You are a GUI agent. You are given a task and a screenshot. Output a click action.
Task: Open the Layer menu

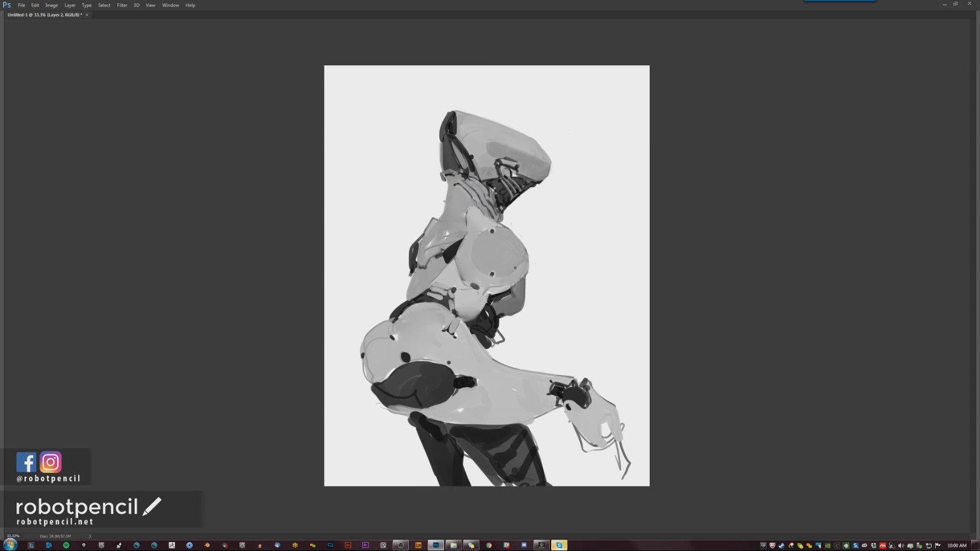click(x=70, y=5)
